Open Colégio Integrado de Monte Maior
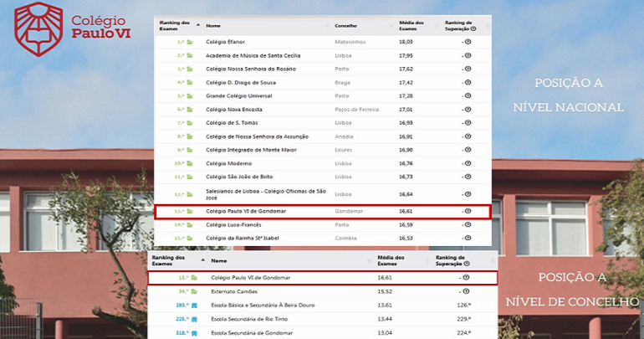 (251, 150)
